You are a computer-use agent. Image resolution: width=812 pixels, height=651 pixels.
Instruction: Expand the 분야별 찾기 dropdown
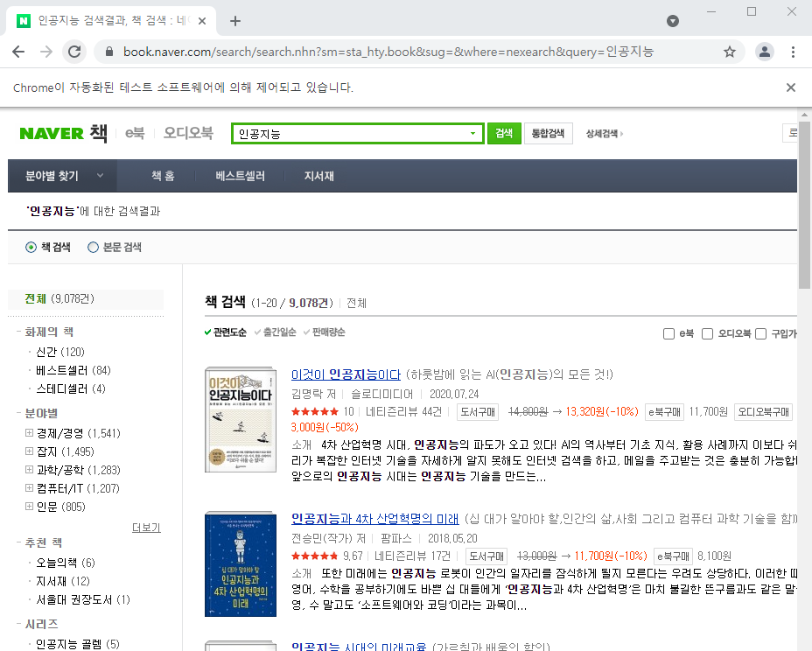pos(62,176)
